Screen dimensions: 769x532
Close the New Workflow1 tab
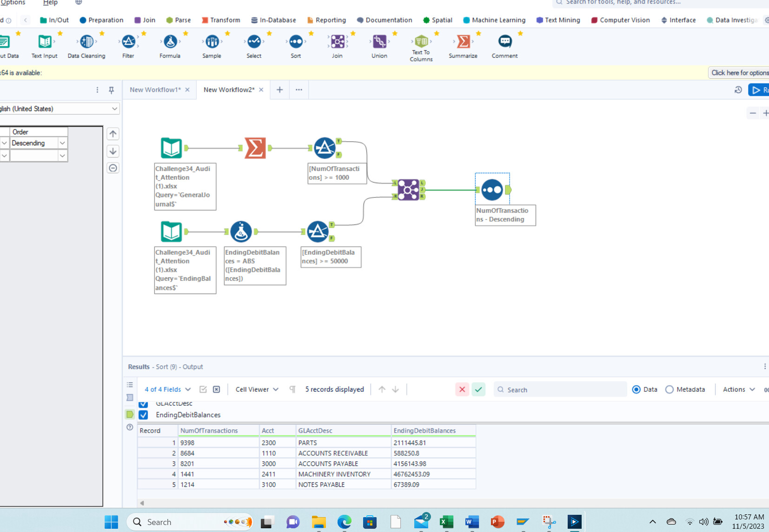[187, 90]
